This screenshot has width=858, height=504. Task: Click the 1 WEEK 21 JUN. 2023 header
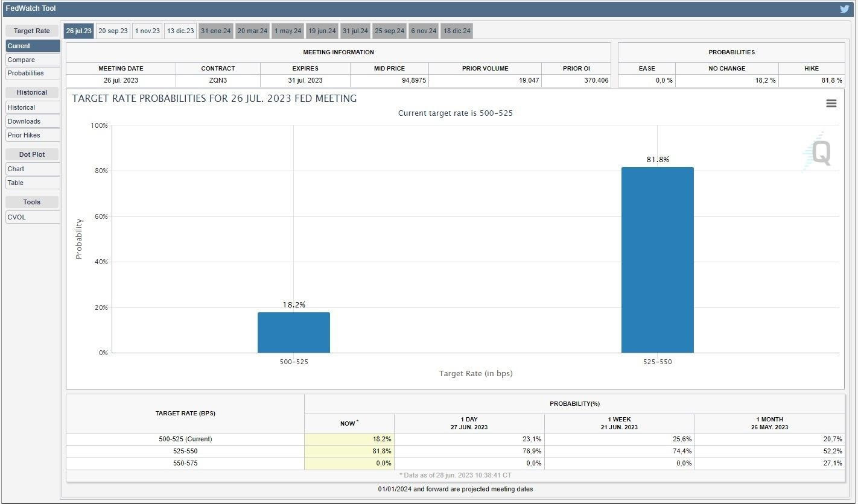[619, 423]
